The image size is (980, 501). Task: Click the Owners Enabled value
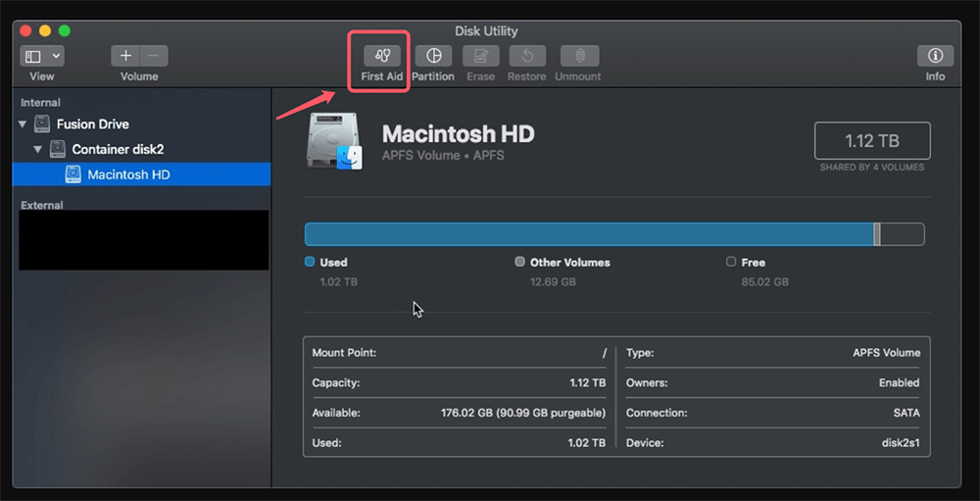point(900,382)
